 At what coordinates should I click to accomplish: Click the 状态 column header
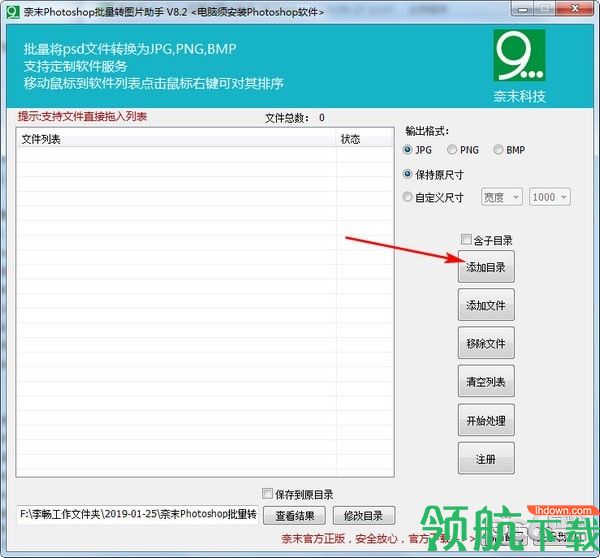364,139
